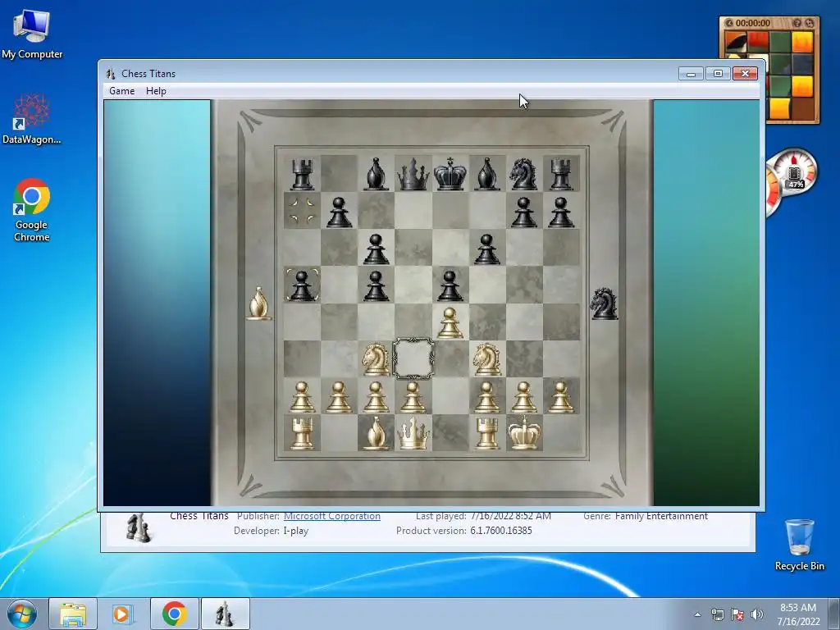
Task: Click the taskbar clock showing 8:53 AM
Action: [798, 614]
